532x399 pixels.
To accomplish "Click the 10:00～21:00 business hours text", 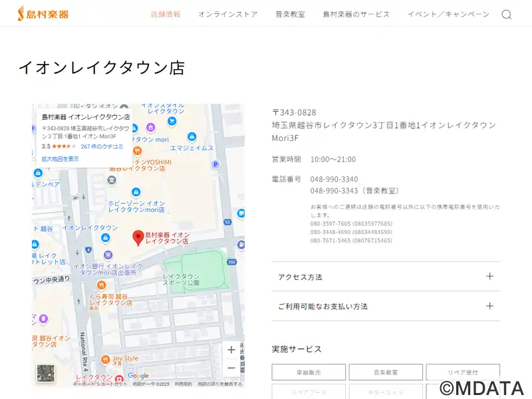I will pyautogui.click(x=333, y=159).
